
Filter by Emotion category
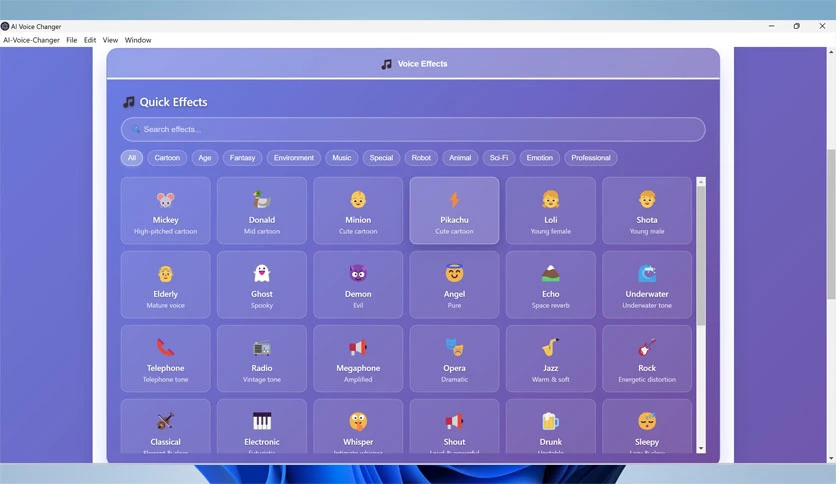[540, 158]
